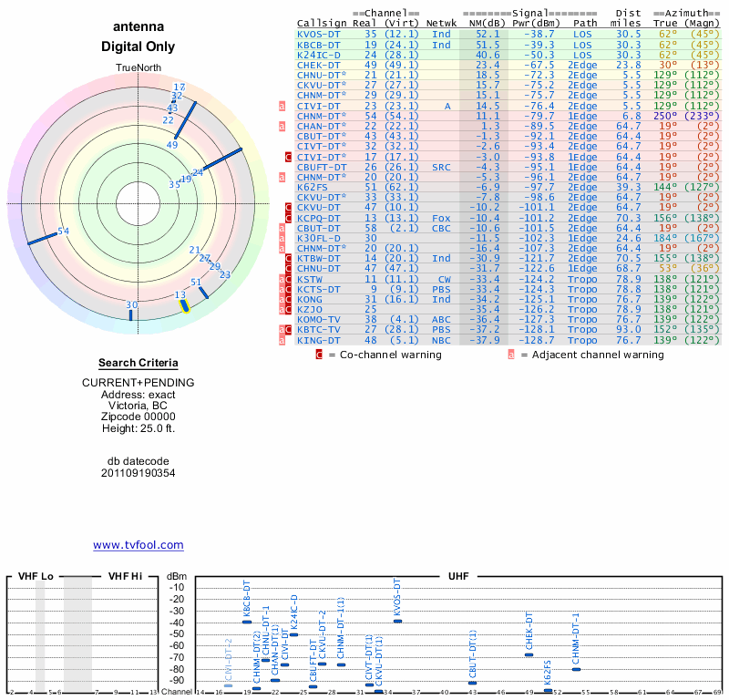Screen dimensions: 729x700
Task: Click channel 35 label on radar plot
Action: [x=174, y=185]
